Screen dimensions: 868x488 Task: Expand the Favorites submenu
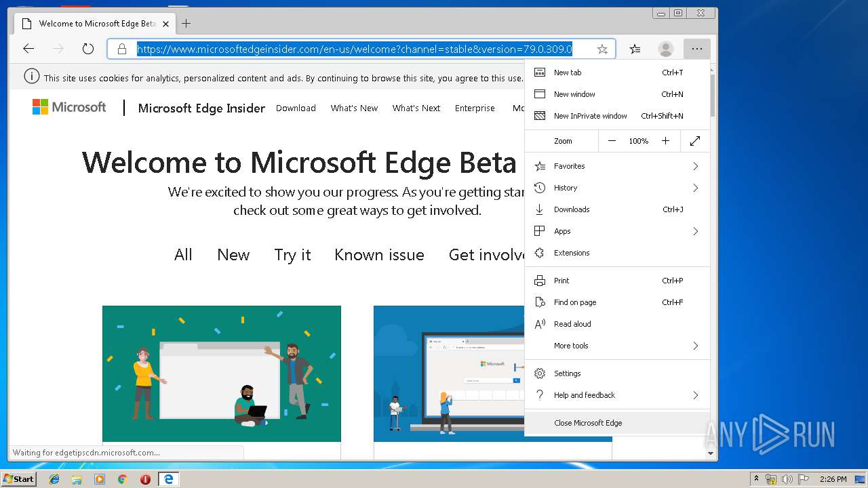[617, 166]
